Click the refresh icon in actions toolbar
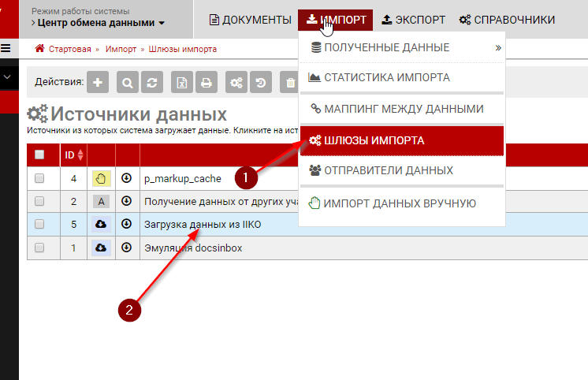Viewport: 588px width, 380px height. pyautogui.click(x=151, y=82)
